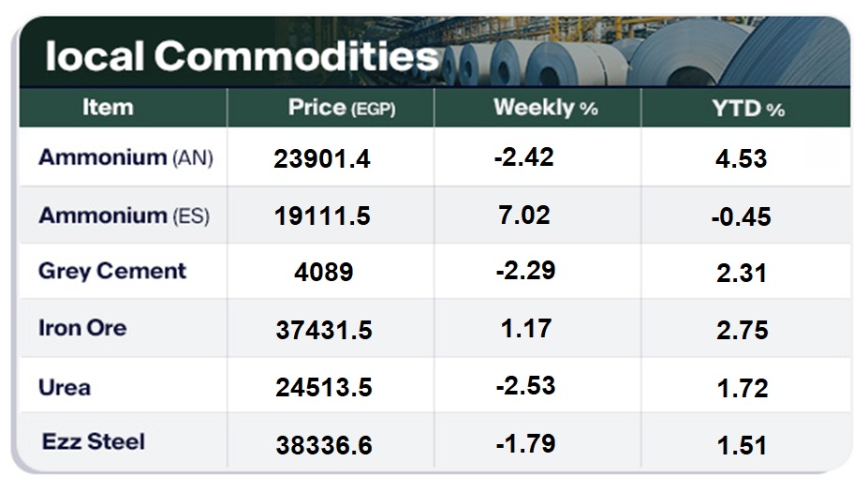Click the Ammonium (ES) YTD value -0.45

740,216
